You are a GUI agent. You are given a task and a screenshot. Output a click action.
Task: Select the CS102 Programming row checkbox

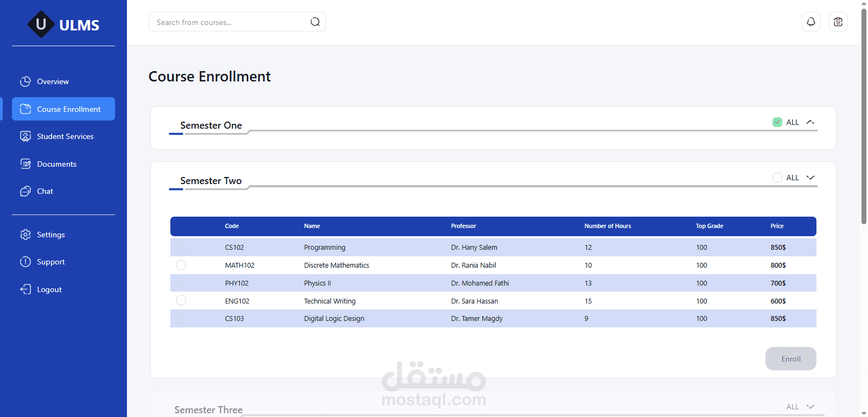(x=181, y=247)
